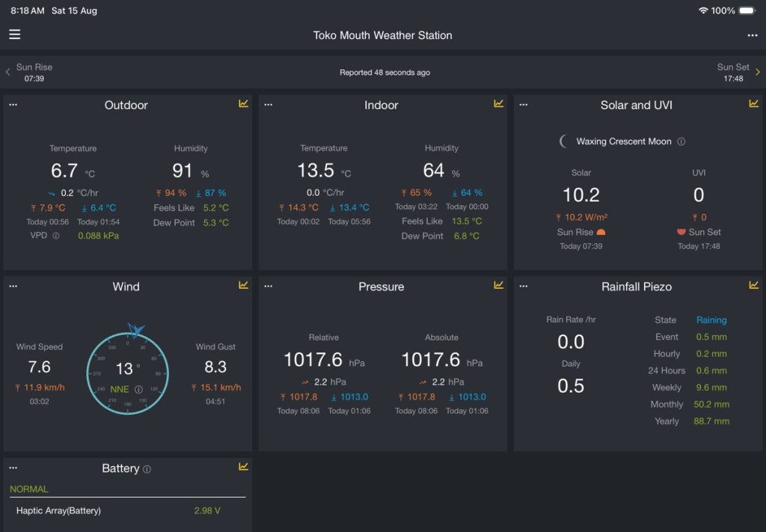The image size is (766, 532).
Task: Open the Battery chart icon
Action: (x=243, y=467)
